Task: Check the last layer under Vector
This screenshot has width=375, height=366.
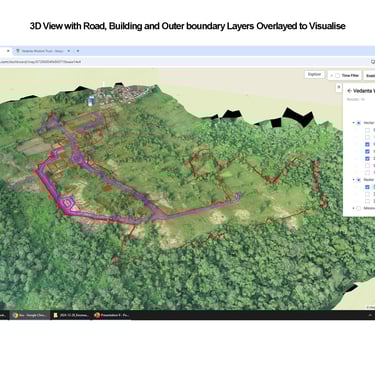Action: (x=367, y=173)
